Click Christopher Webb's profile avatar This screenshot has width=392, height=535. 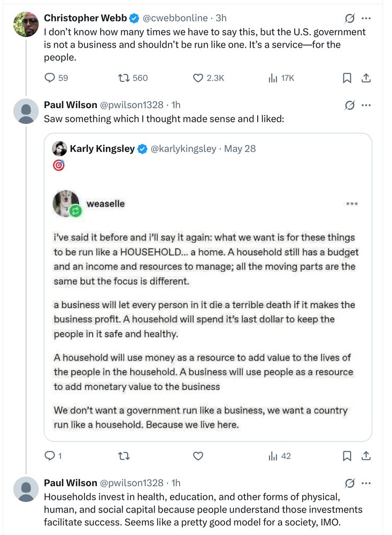26,25
